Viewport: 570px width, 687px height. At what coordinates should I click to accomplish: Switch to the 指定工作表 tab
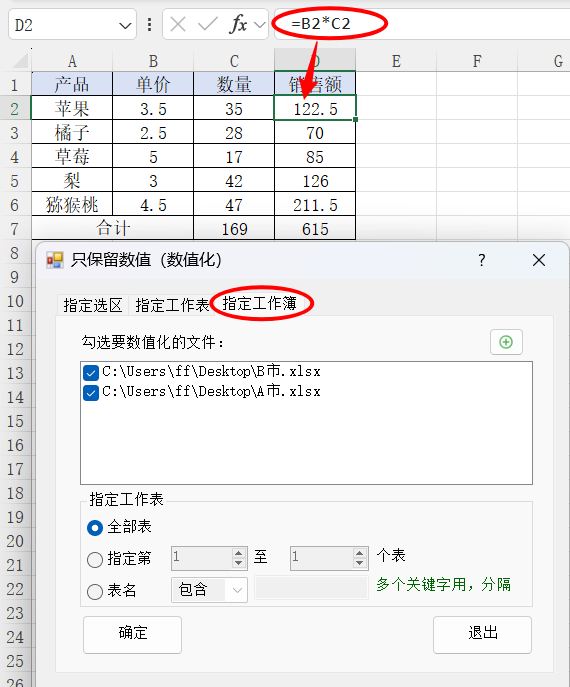[172, 305]
